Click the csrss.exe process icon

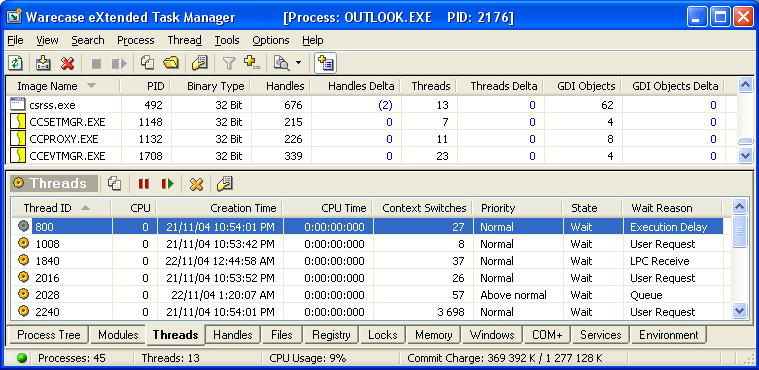tap(17, 104)
